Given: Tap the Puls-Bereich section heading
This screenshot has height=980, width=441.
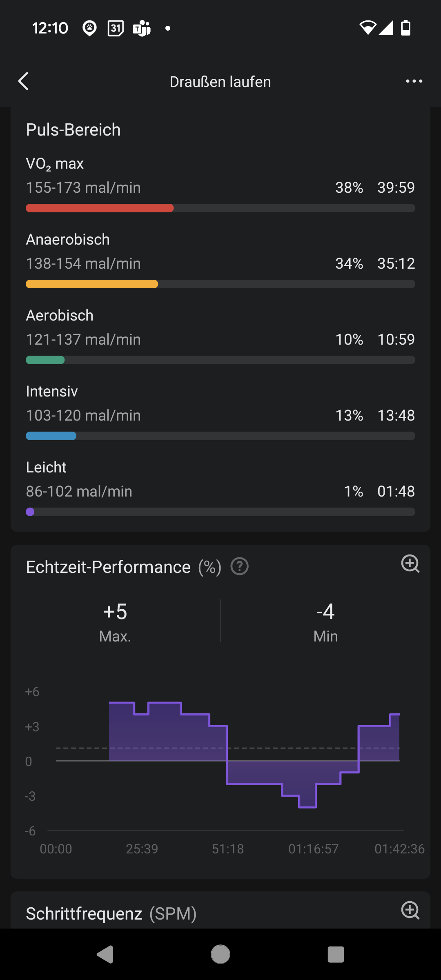Looking at the screenshot, I should click(73, 130).
